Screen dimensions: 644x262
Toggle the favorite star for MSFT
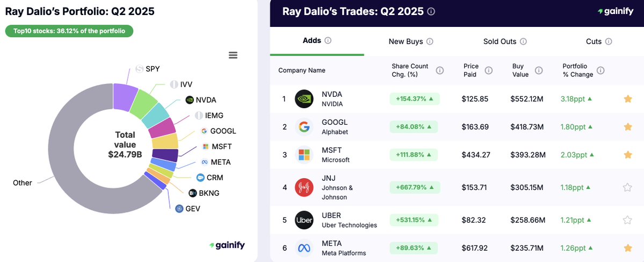627,154
